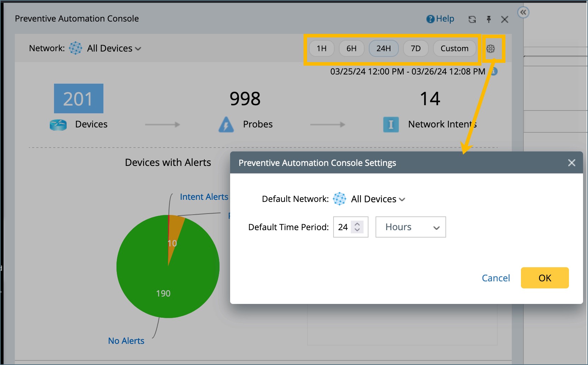Screen dimensions: 588x365
Task: Open the Hours unit dropdown in settings
Action: tap(410, 227)
